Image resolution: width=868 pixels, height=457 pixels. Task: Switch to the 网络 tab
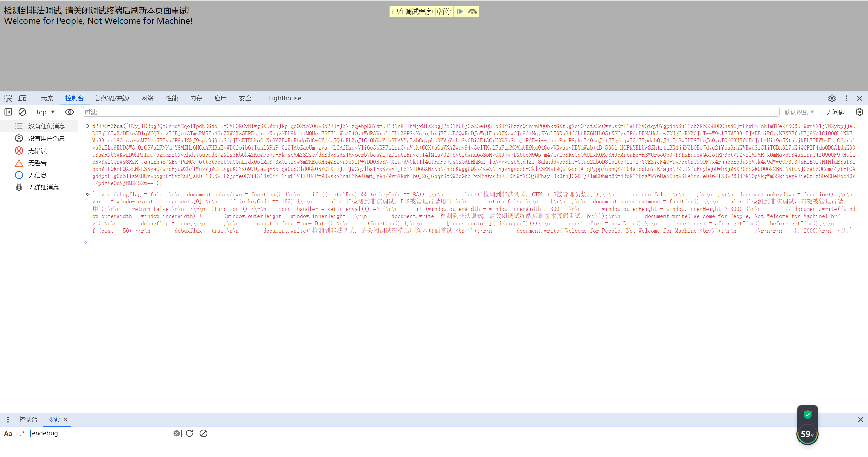click(x=147, y=98)
